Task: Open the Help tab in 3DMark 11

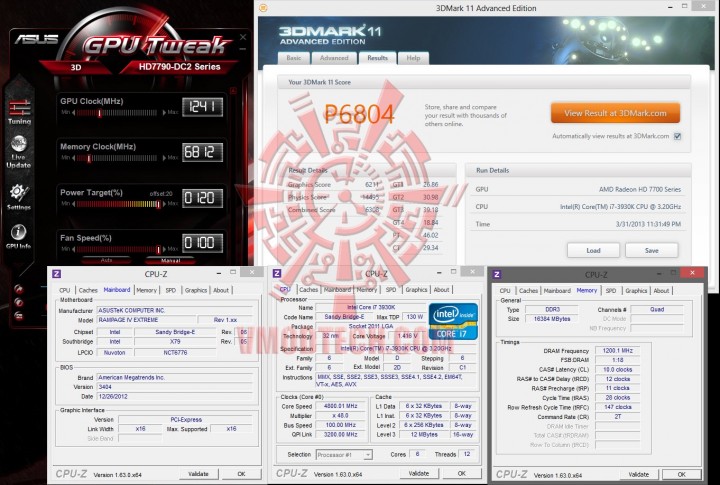Action: tap(413, 58)
